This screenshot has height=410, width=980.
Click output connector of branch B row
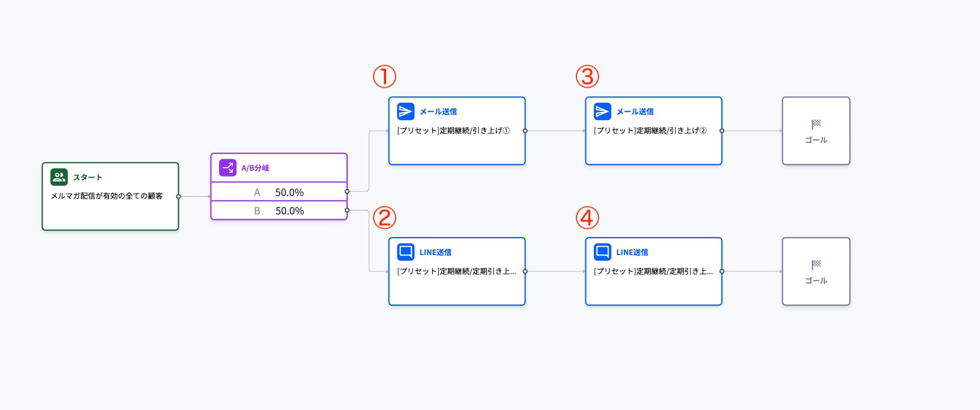pyautogui.click(x=347, y=210)
